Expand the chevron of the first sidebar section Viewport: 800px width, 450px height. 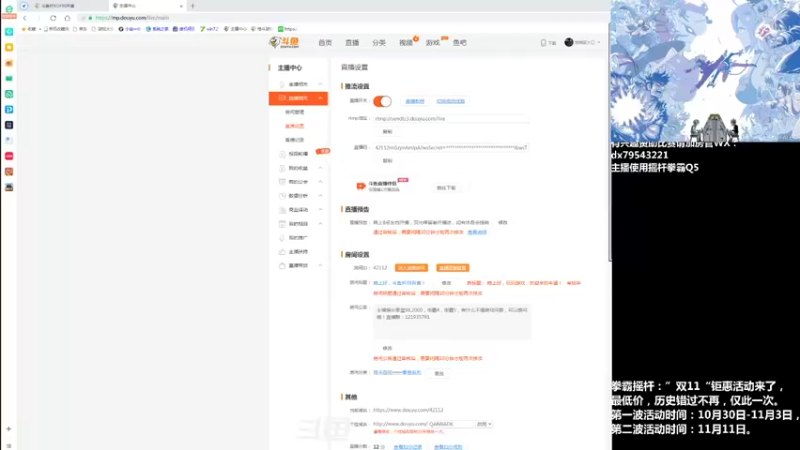click(x=320, y=84)
